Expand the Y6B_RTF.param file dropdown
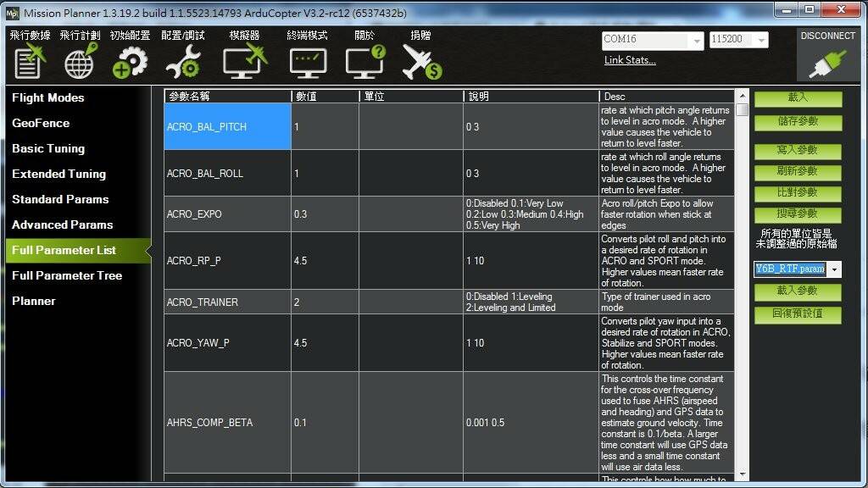868x488 pixels. coord(834,269)
